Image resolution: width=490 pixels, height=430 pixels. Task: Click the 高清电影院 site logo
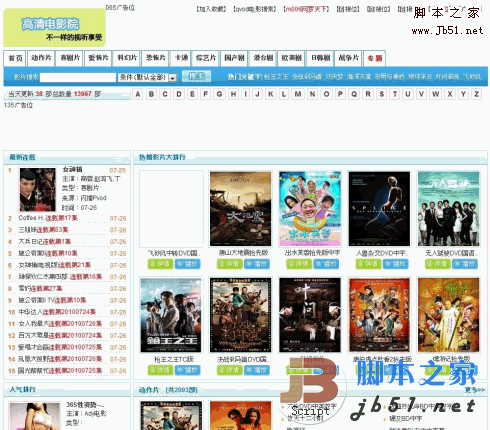(54, 28)
